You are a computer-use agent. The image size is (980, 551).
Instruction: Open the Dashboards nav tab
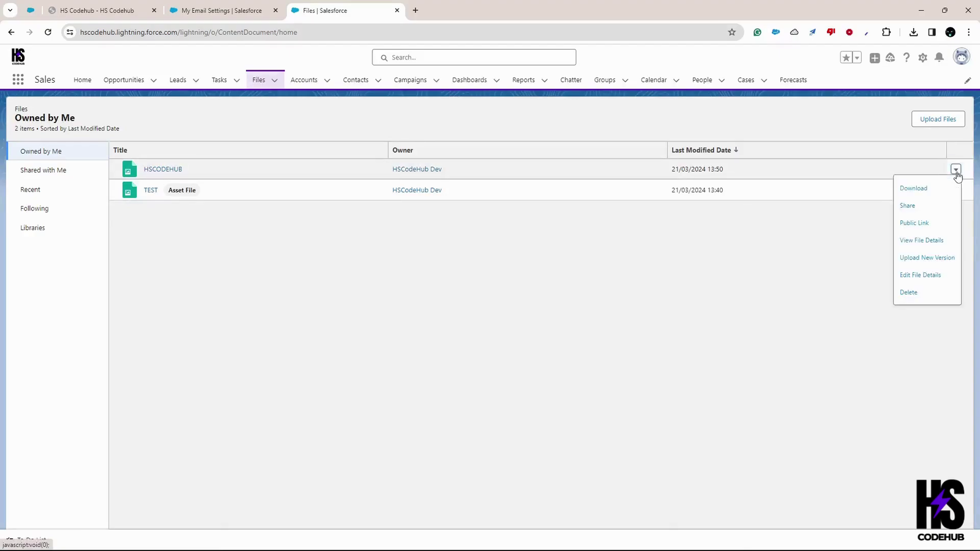pos(469,80)
